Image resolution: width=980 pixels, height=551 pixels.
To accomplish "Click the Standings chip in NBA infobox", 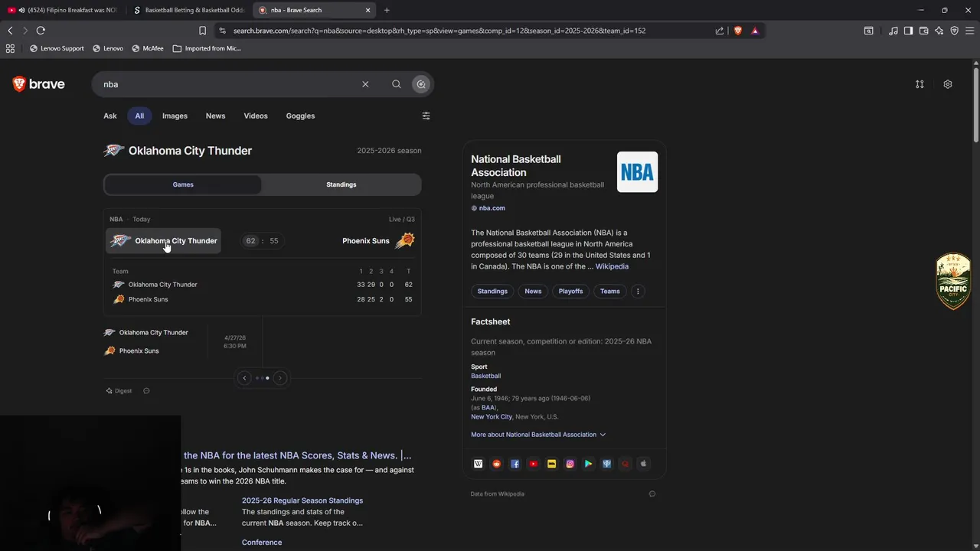I will pyautogui.click(x=492, y=291).
